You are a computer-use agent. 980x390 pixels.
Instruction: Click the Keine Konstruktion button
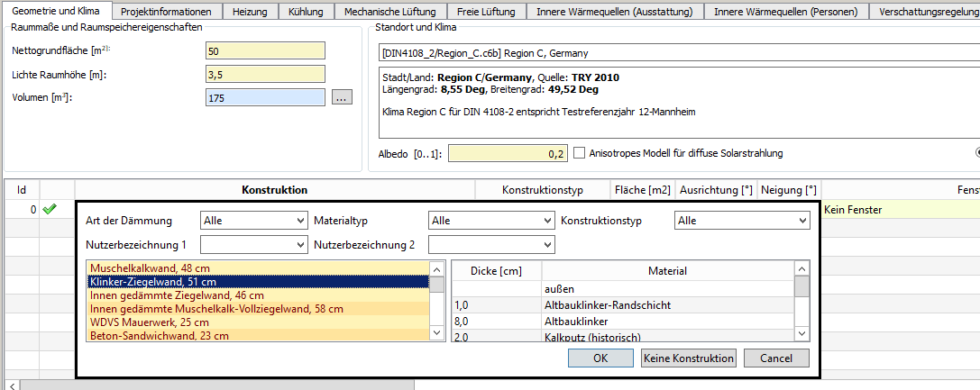pos(689,358)
